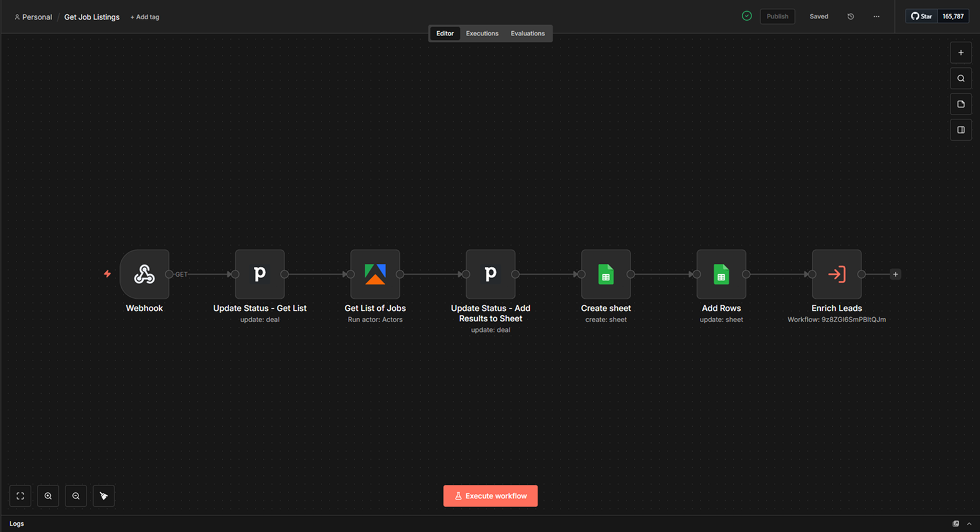The image size is (980, 532).
Task: Switch to the Executions tab
Action: pyautogui.click(x=482, y=34)
